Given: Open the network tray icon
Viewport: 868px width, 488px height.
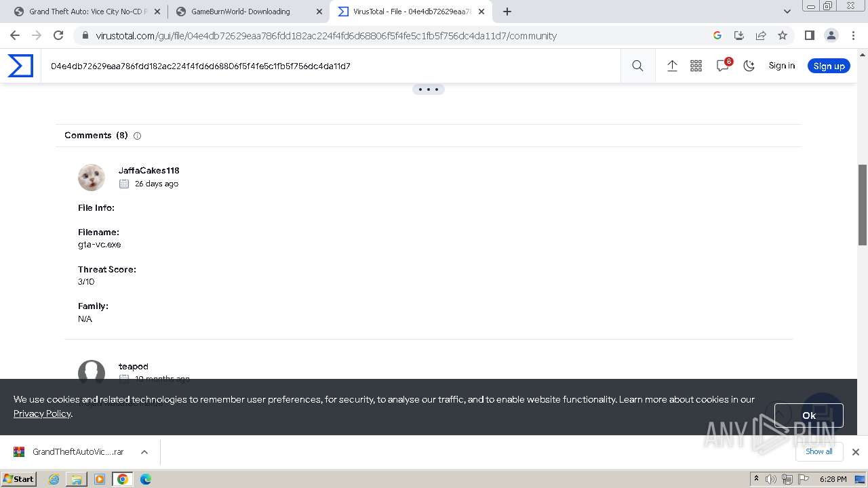Looking at the screenshot, I should click(787, 479).
